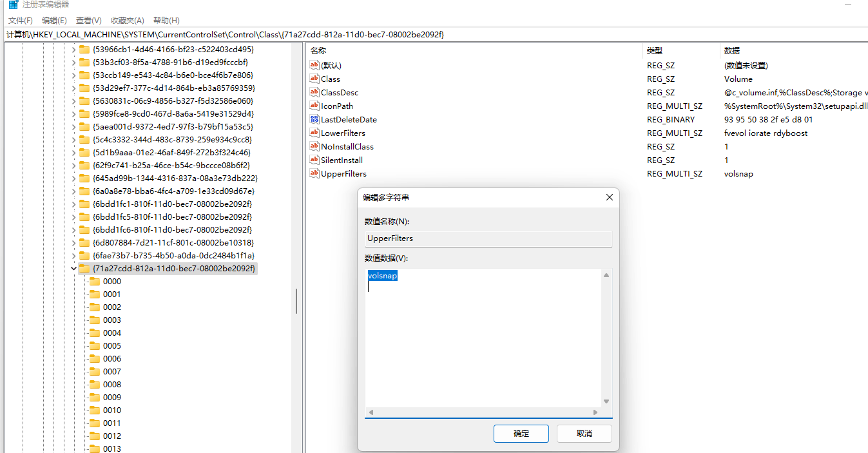Click the 数值名称 field showing UpperFilters
The width and height of the screenshot is (868, 453).
[488, 238]
